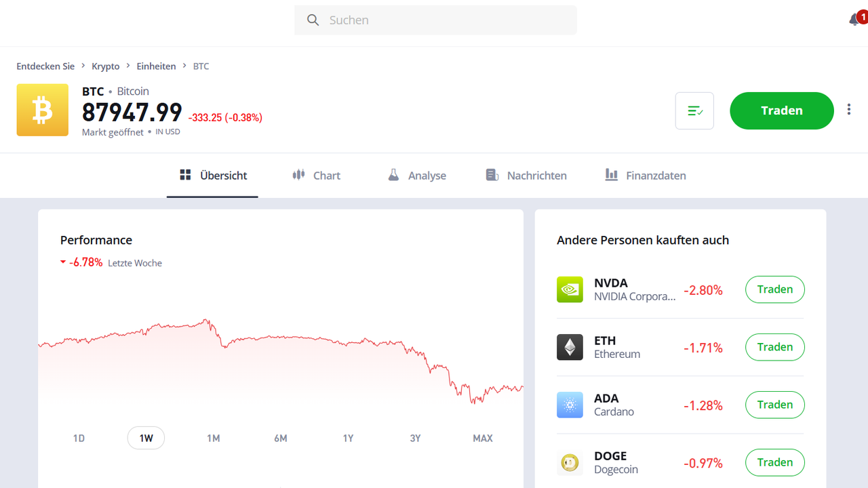This screenshot has height=488, width=868.
Task: Open the Analyse tab
Action: (x=417, y=176)
